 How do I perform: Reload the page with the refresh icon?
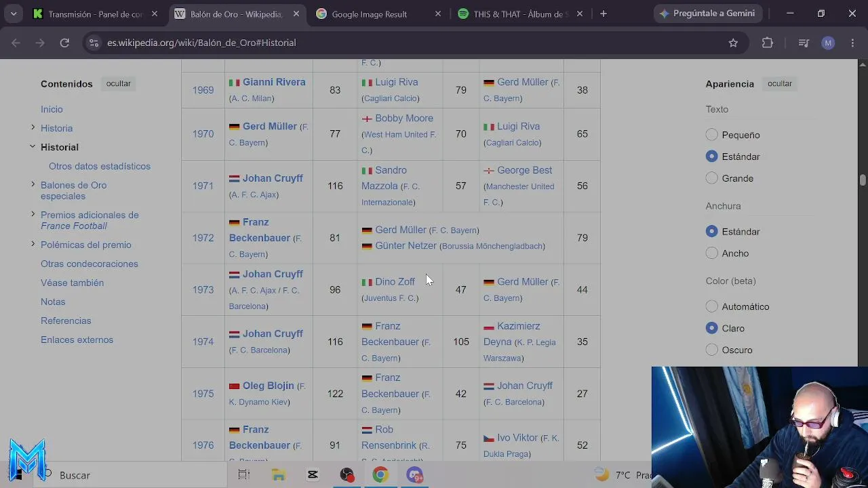[x=64, y=43]
